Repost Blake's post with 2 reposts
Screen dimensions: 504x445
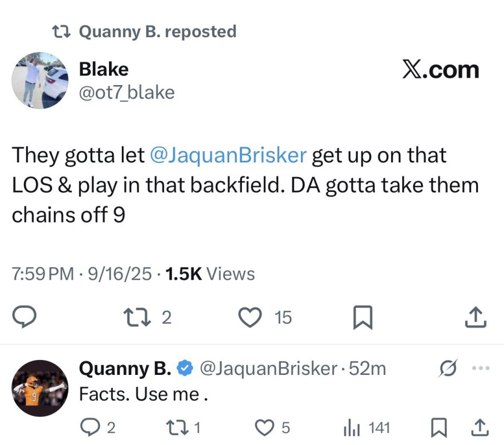[147, 318]
